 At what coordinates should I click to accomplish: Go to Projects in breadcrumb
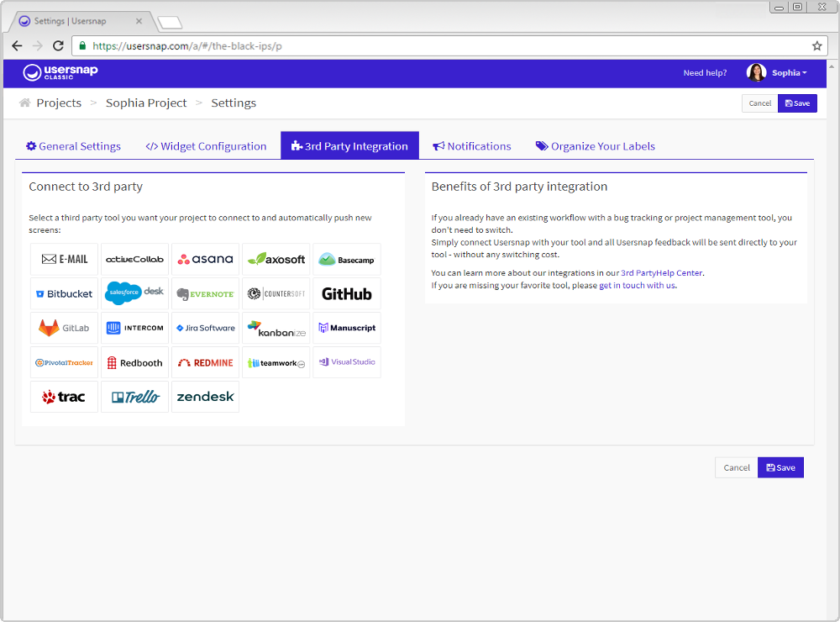(x=59, y=103)
